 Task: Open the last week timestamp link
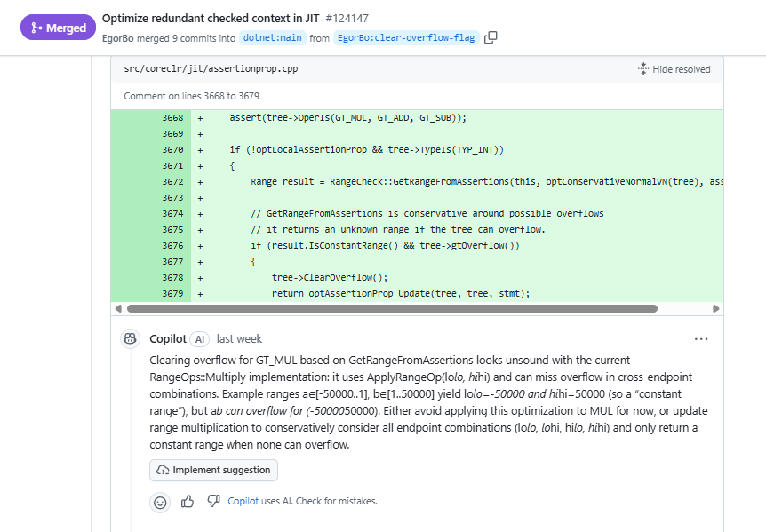[239, 338]
